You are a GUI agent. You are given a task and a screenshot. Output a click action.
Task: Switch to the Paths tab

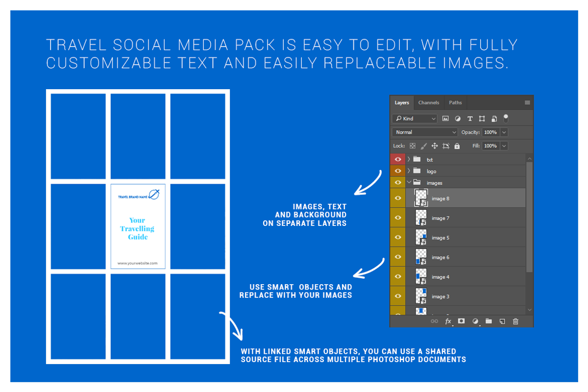tap(455, 102)
